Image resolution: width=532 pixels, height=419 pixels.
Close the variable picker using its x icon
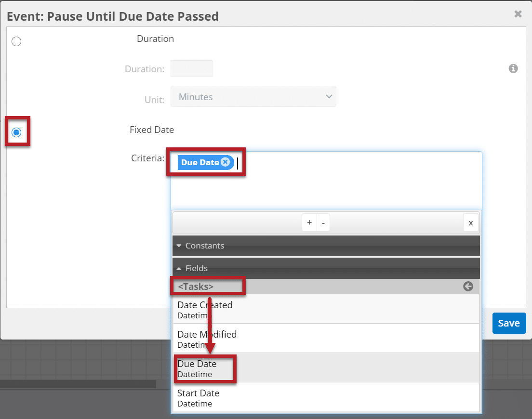click(471, 223)
